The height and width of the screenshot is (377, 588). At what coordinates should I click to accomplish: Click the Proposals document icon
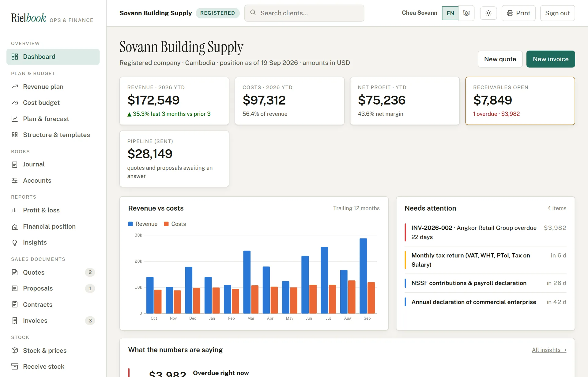(x=15, y=288)
